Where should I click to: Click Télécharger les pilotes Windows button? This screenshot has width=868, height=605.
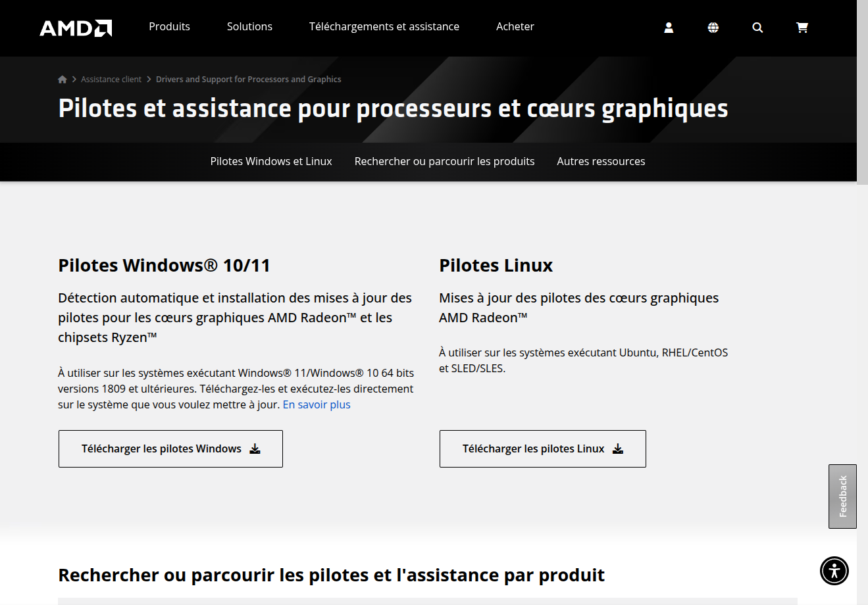pos(170,448)
